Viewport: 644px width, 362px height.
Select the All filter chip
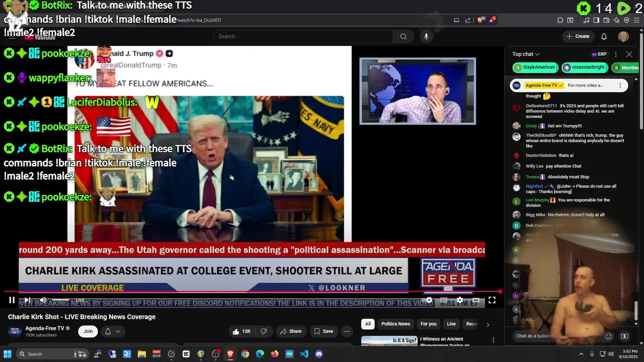point(368,324)
